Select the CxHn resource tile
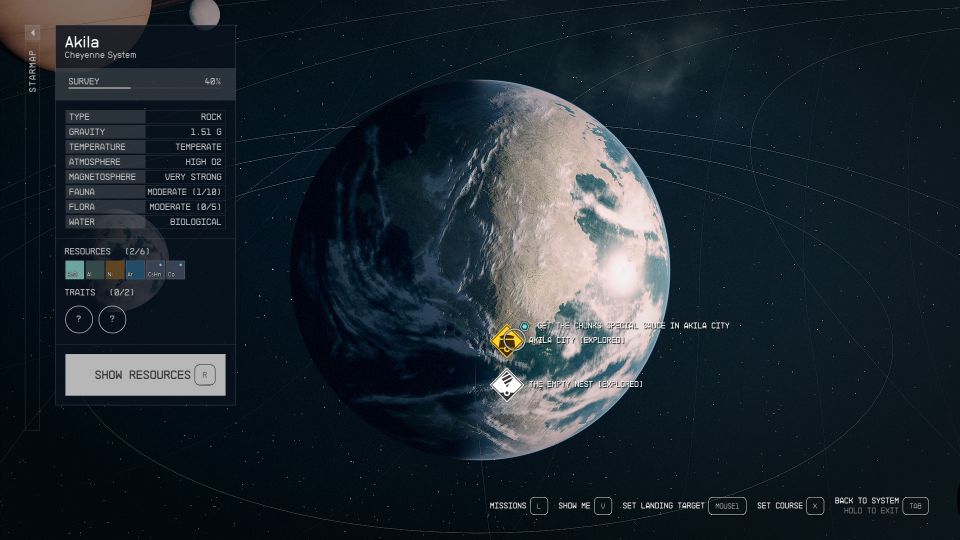 coord(155,270)
